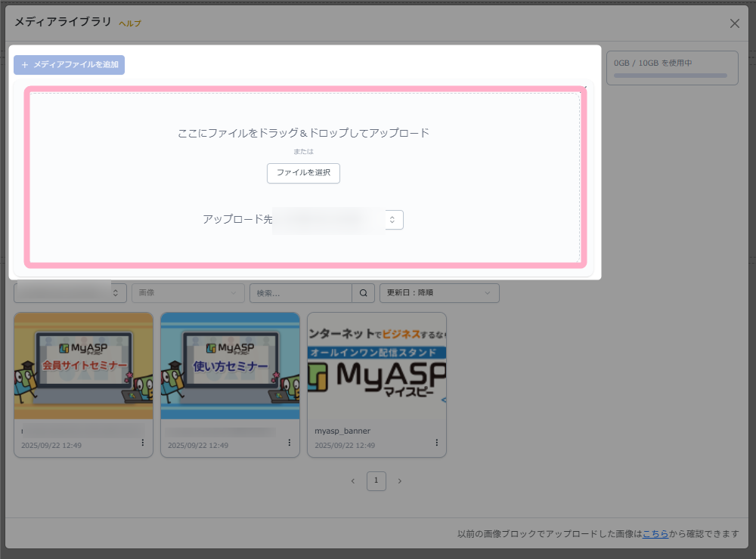This screenshot has height=559, width=756.
Task: Select the 使い方セミナー thumbnail
Action: pyautogui.click(x=230, y=366)
